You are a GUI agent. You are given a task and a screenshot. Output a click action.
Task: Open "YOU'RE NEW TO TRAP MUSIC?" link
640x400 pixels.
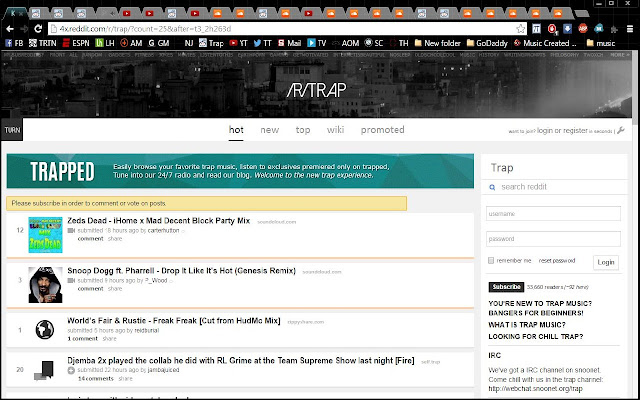(540, 304)
